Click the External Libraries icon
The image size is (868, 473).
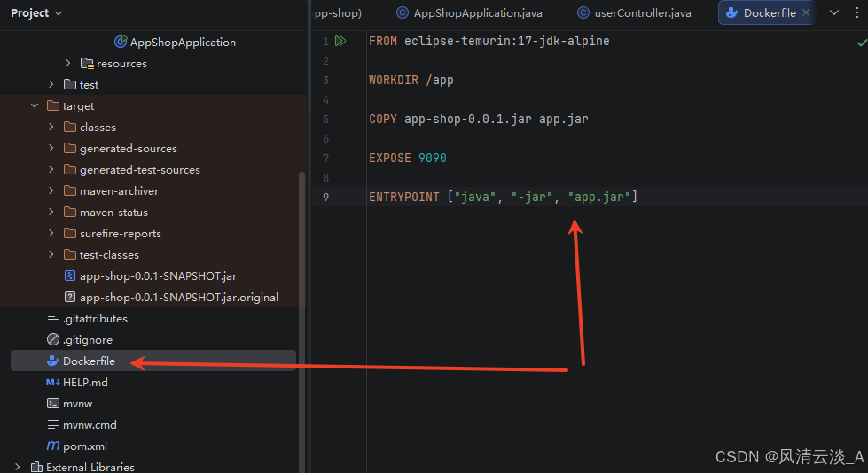pyautogui.click(x=36, y=467)
